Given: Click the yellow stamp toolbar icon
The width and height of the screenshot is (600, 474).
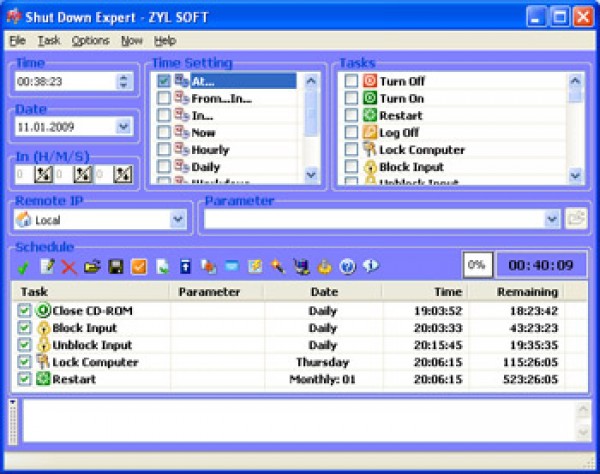Looking at the screenshot, I should [324, 267].
